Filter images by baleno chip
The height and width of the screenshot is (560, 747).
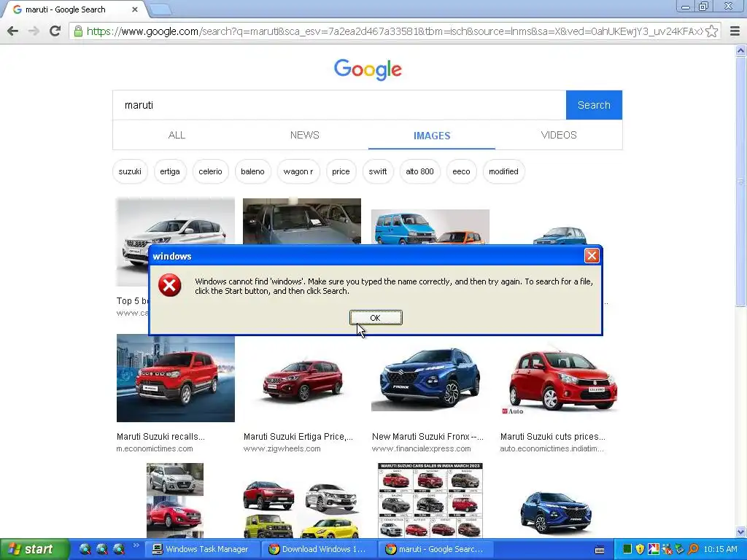point(252,171)
